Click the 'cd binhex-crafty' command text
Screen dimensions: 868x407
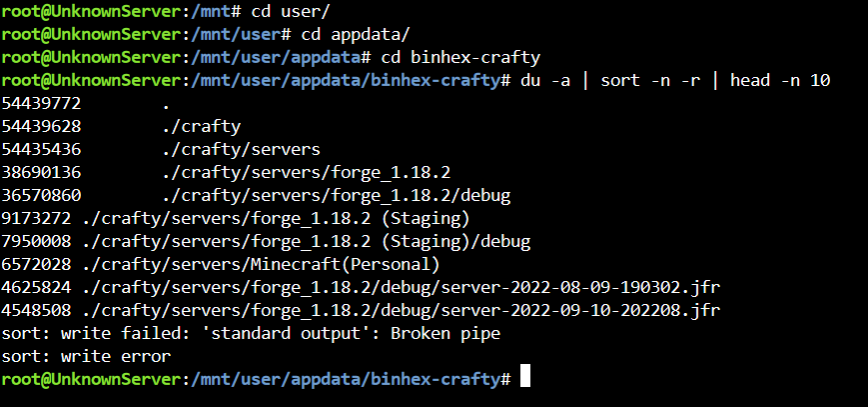[x=460, y=57]
